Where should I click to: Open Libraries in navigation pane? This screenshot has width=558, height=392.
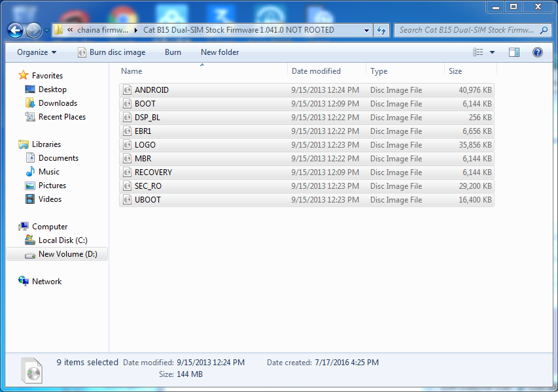tap(46, 144)
